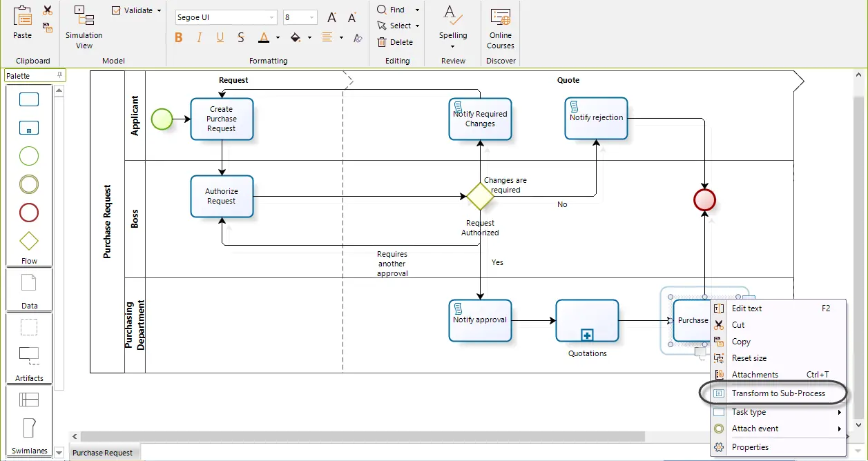This screenshot has height=461, width=868.
Task: Click the red end event on canvas
Action: pyautogui.click(x=704, y=200)
